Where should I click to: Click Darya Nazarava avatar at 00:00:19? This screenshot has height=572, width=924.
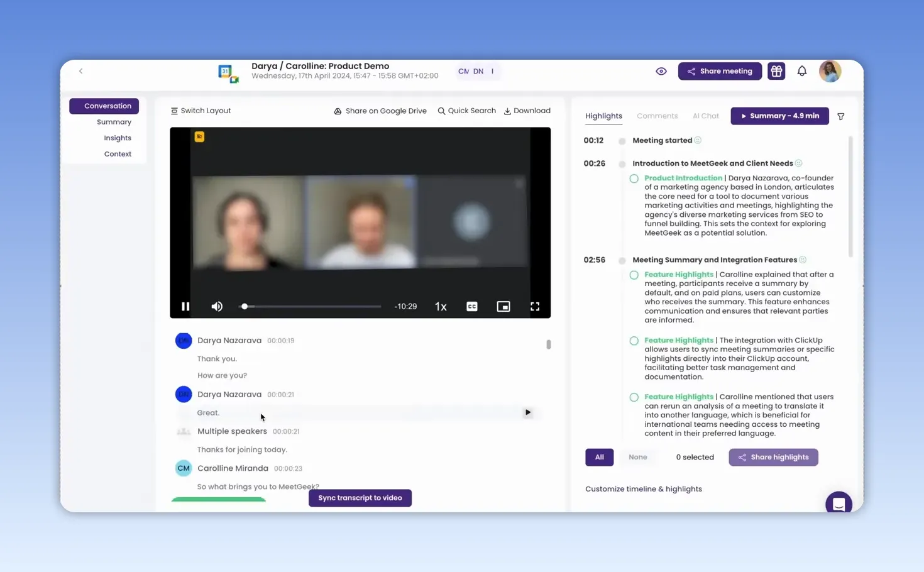click(x=184, y=341)
